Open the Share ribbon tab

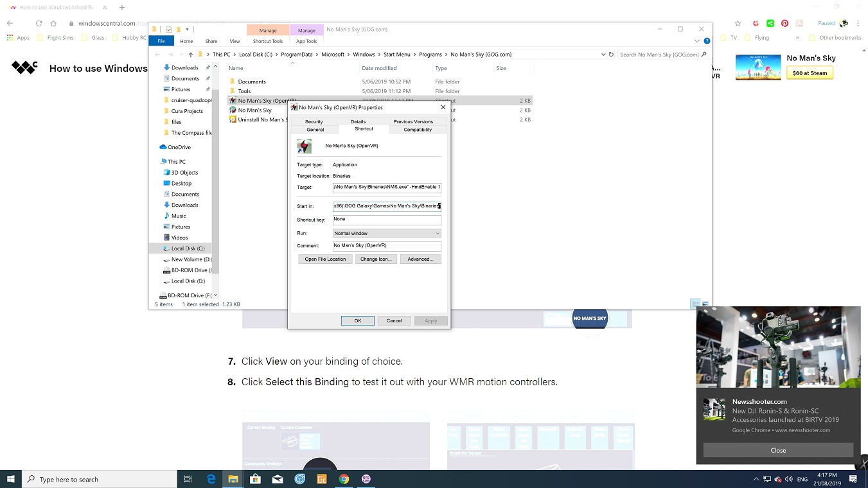click(211, 41)
